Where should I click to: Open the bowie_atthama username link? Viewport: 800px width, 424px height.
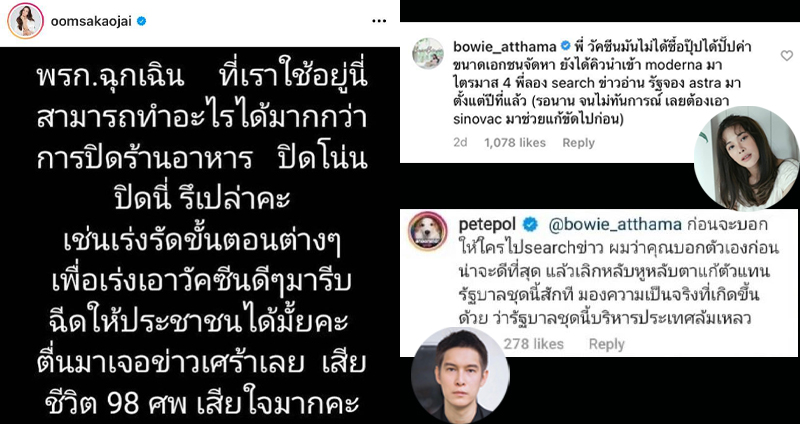point(505,46)
